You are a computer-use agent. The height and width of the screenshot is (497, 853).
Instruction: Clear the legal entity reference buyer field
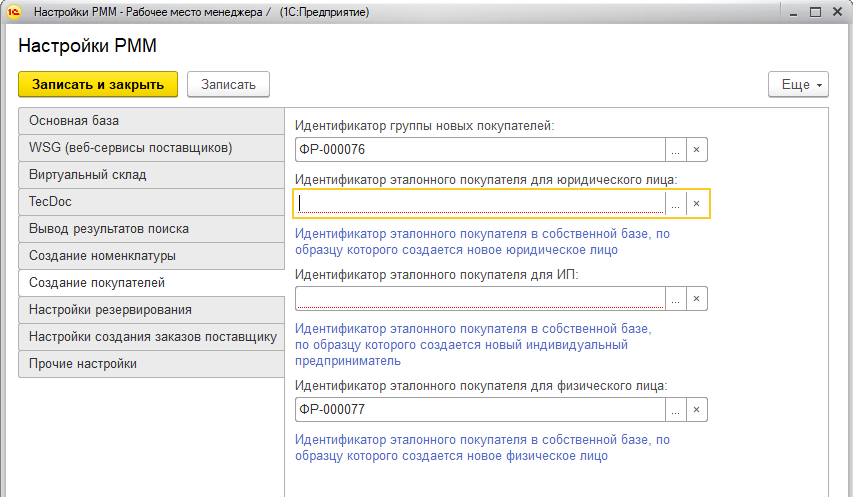click(x=697, y=203)
